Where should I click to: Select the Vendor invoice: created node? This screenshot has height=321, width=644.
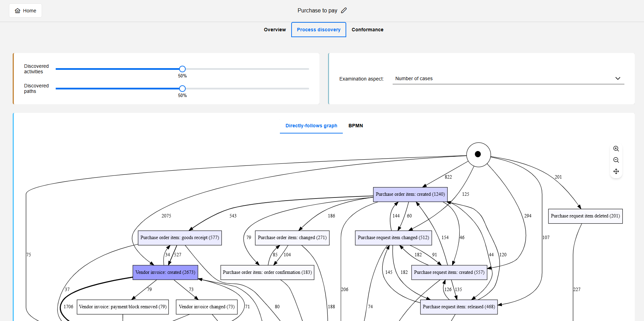(x=165, y=272)
